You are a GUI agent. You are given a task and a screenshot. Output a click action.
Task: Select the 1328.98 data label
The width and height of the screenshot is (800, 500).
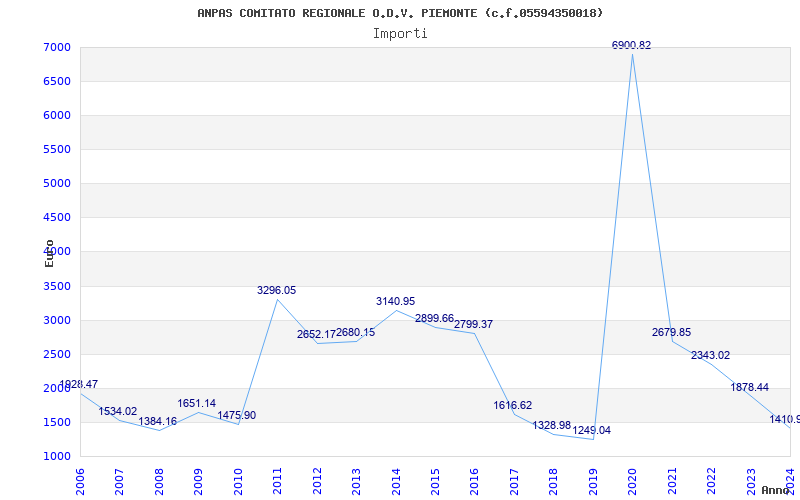point(552,426)
